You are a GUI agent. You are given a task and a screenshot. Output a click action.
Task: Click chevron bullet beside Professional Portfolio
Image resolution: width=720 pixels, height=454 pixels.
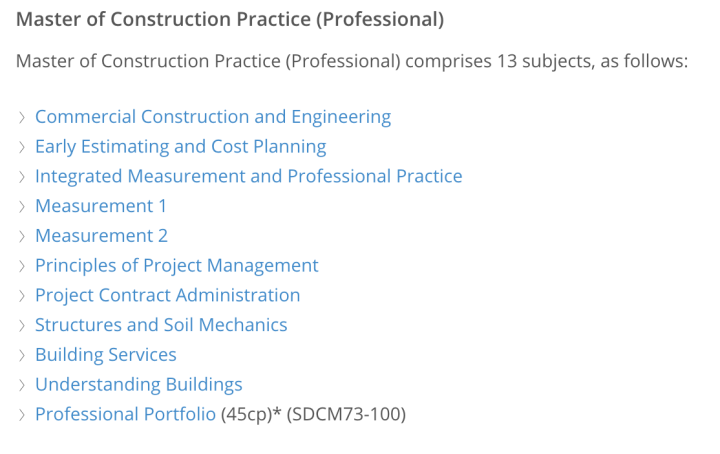22,415
